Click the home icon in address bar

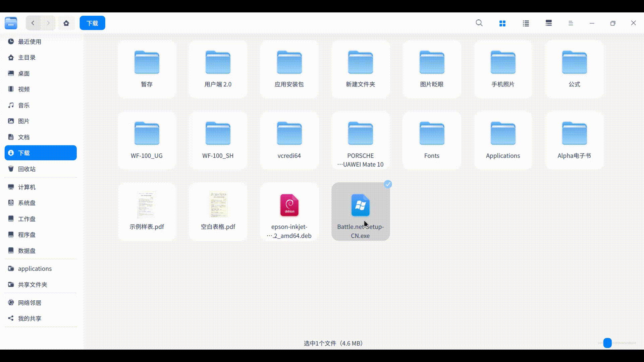66,23
